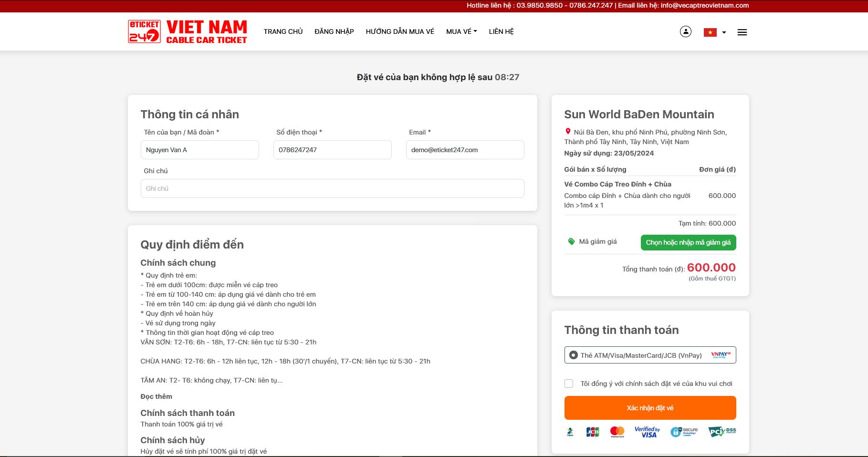Click the Verified by VISA badge
This screenshot has width=868, height=457.
coord(647,432)
